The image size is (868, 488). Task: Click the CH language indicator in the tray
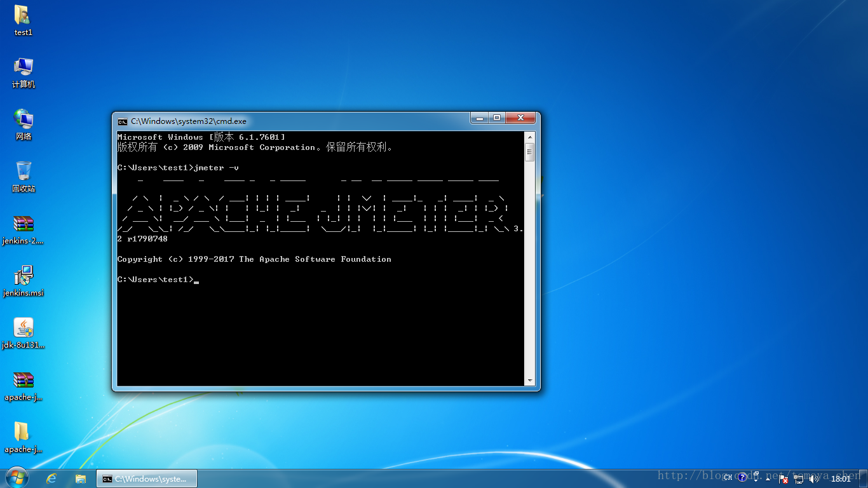click(728, 478)
